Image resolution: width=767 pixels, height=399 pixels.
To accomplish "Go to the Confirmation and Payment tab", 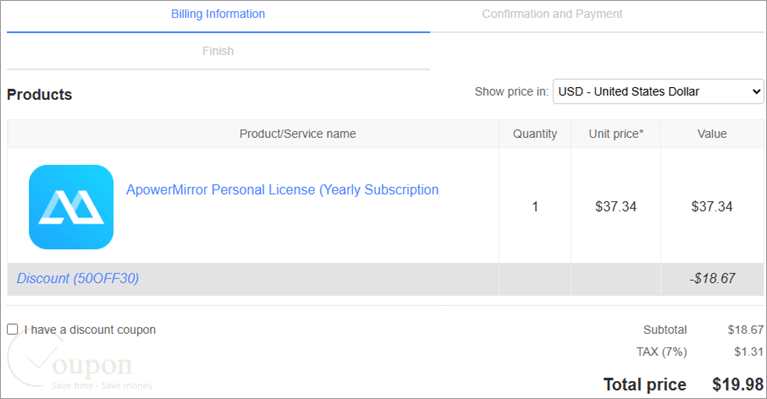I will tap(552, 14).
